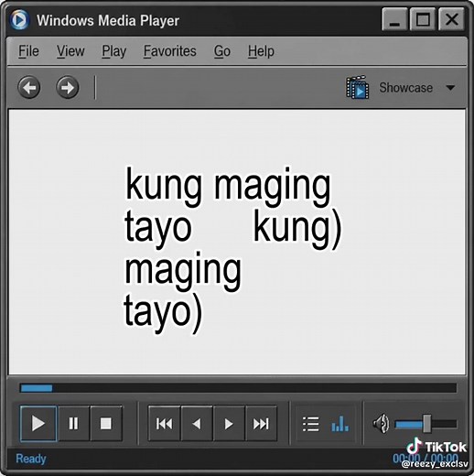Show the playlist list icon
The width and height of the screenshot is (474, 476).
311,424
